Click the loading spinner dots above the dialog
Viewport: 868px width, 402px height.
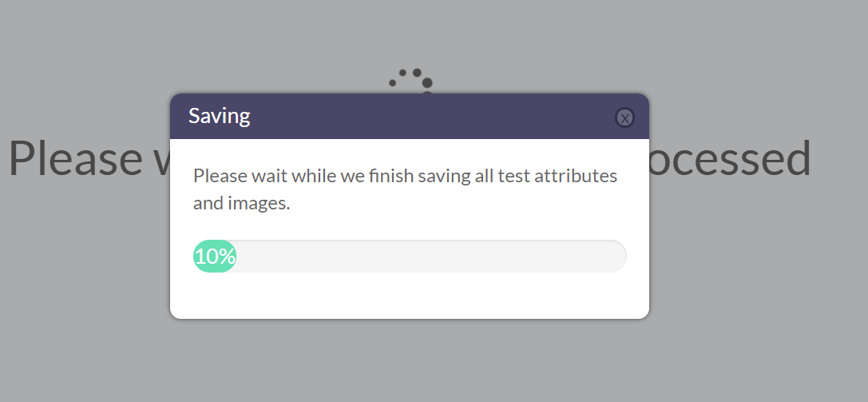[410, 82]
